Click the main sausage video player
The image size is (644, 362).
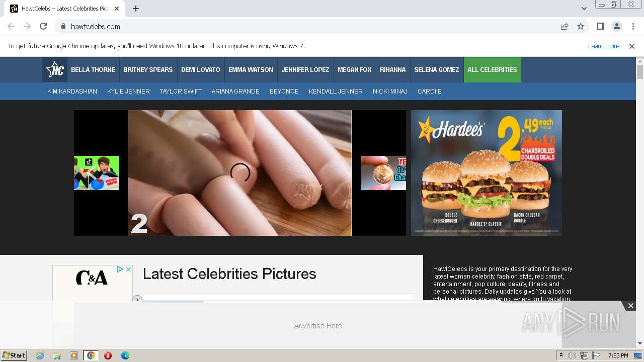(240, 173)
